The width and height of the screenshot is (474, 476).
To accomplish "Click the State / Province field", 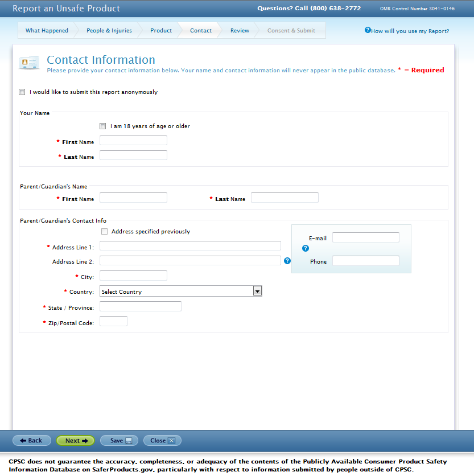I will tap(141, 306).
